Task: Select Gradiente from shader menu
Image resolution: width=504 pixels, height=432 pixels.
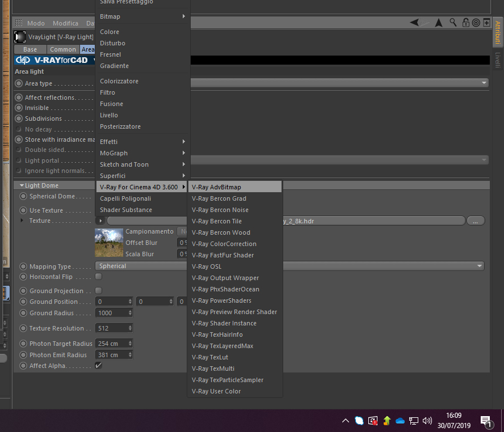Action: point(142,66)
